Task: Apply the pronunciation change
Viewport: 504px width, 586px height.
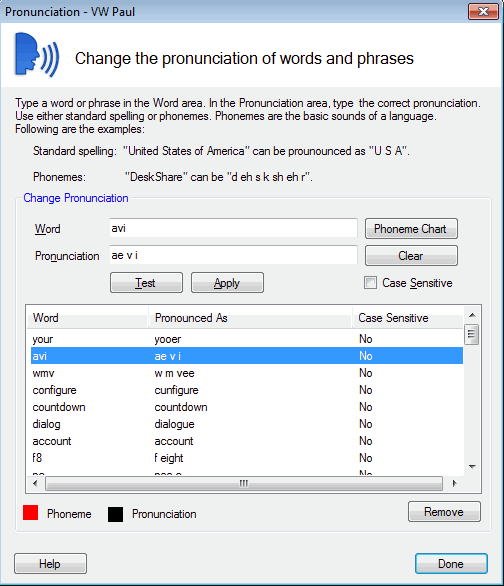Action: pyautogui.click(x=227, y=283)
